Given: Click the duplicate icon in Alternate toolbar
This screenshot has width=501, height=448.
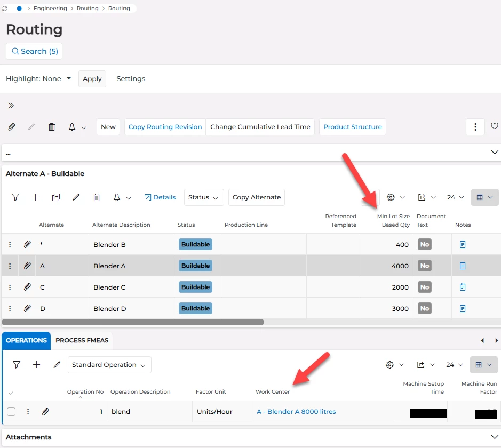Looking at the screenshot, I should click(56, 197).
